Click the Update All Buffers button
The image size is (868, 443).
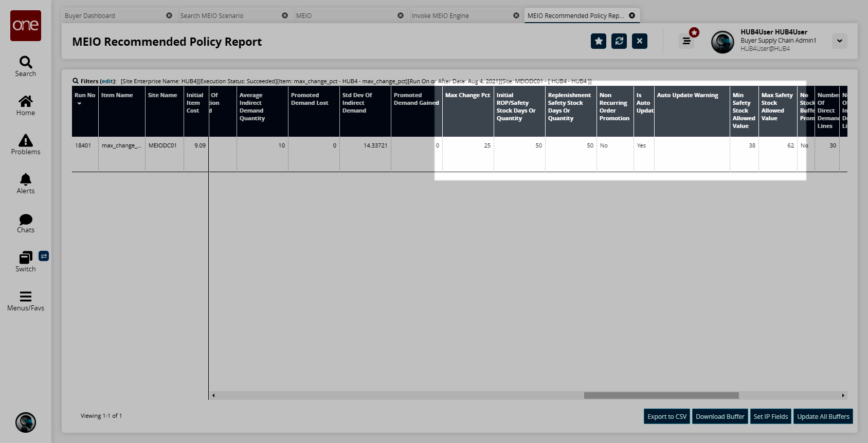click(823, 416)
